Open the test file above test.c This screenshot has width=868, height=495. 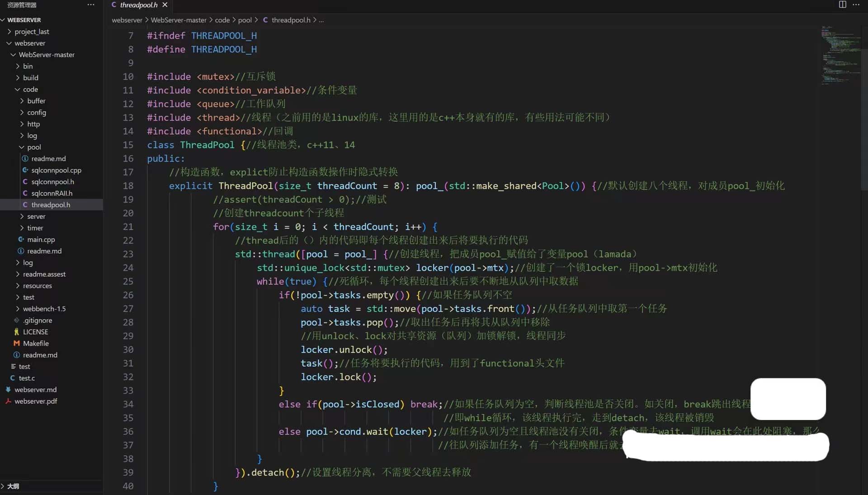(x=52, y=367)
